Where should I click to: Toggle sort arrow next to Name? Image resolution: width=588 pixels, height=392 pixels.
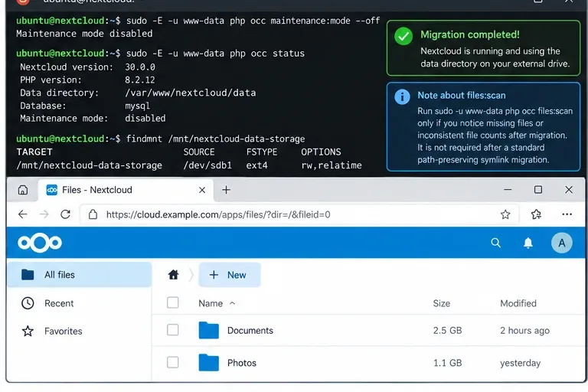[x=232, y=303]
